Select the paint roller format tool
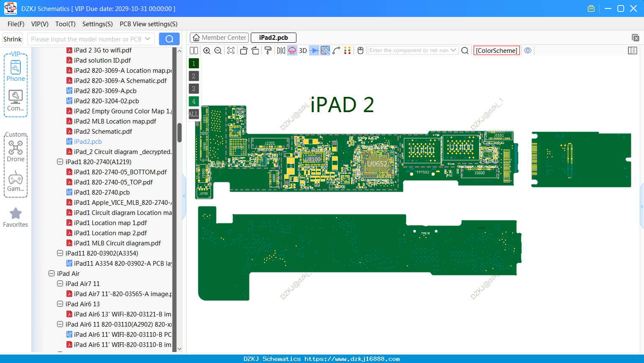This screenshot has height=363, width=644. click(x=268, y=51)
